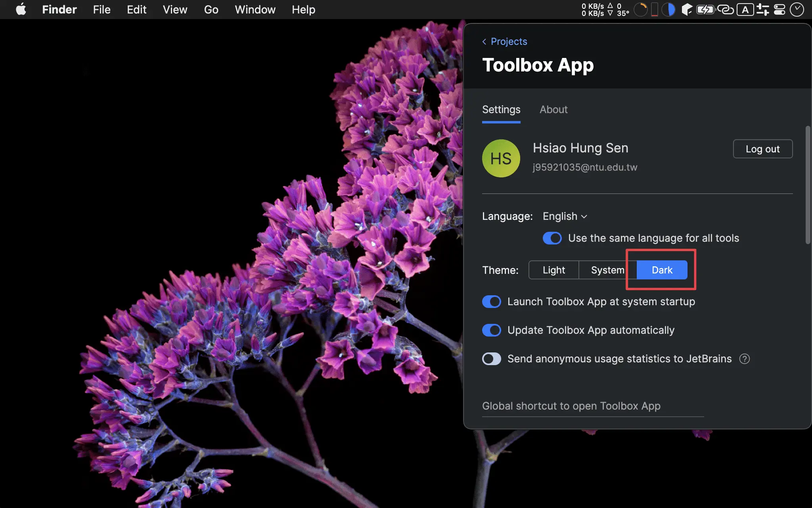Enable Send anonymous usage statistics to JetBrains
This screenshot has height=508, width=812.
click(x=492, y=359)
